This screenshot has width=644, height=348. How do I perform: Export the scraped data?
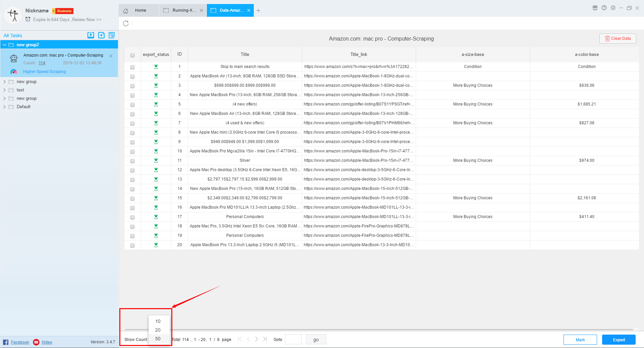[619, 340]
